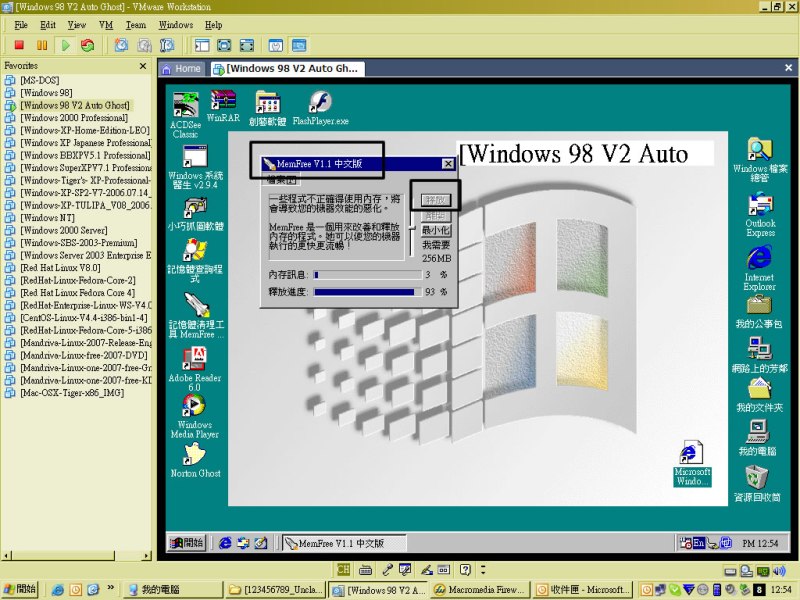Viewport: 800px width, 600px height.
Task: Select the 創藝軟體 folder desktop icon
Action: [267, 109]
